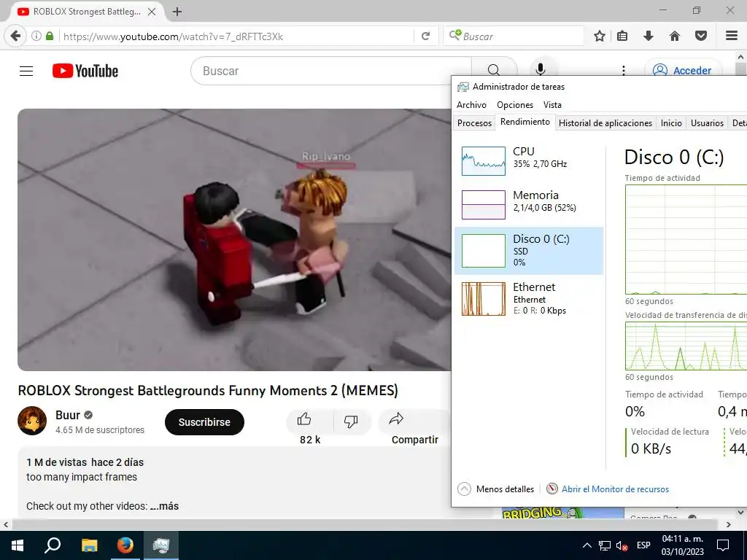The height and width of the screenshot is (560, 747).
Task: Dislike the video with thumbs down
Action: [351, 421]
